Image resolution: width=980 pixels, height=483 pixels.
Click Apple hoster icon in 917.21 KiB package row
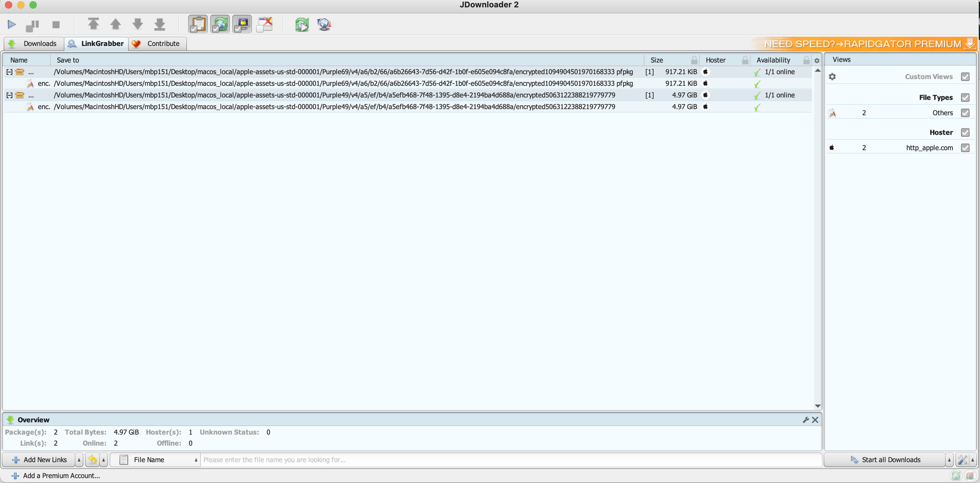pos(705,72)
